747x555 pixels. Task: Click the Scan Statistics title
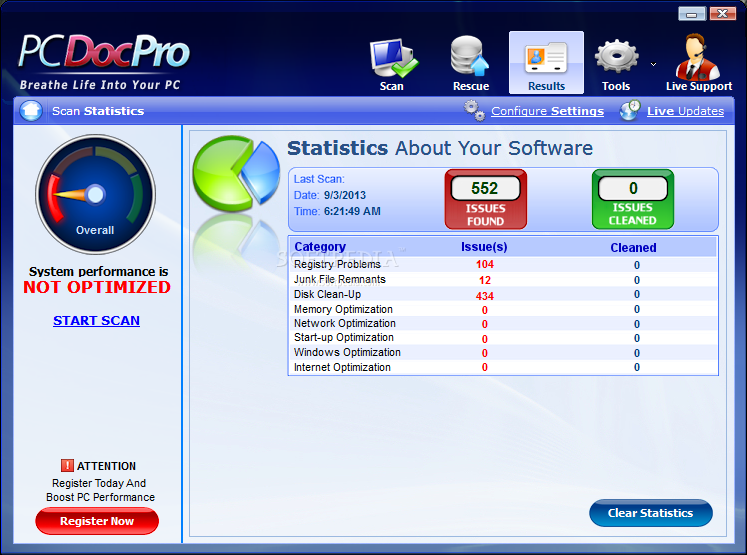pyautogui.click(x=98, y=111)
